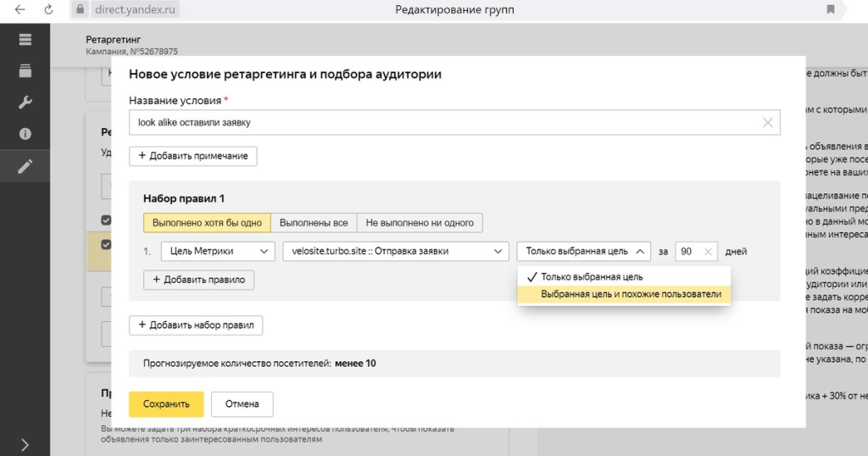This screenshot has width=868, height=456.
Task: Click 'Добавить правило' button
Action: [x=198, y=280]
